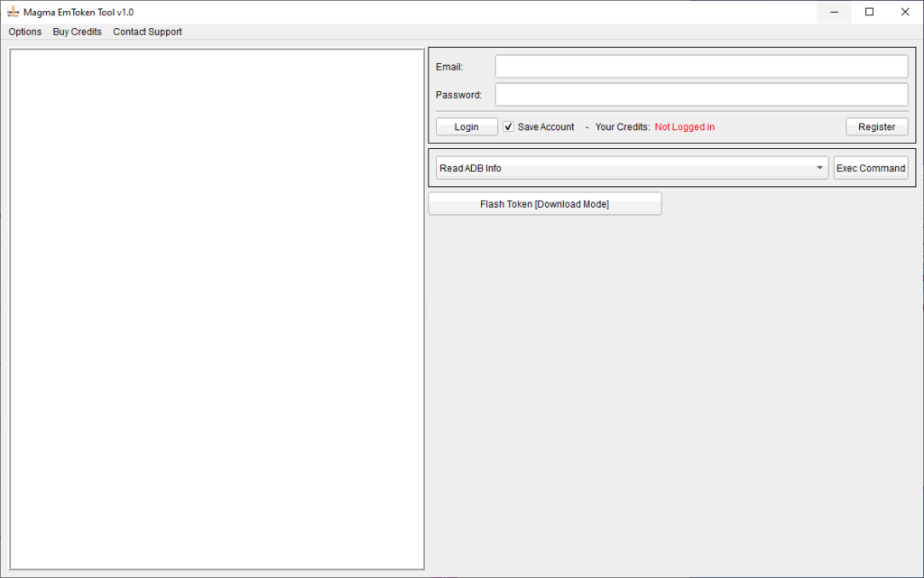Image resolution: width=924 pixels, height=578 pixels.
Task: Focus the Password input field
Action: coord(701,95)
